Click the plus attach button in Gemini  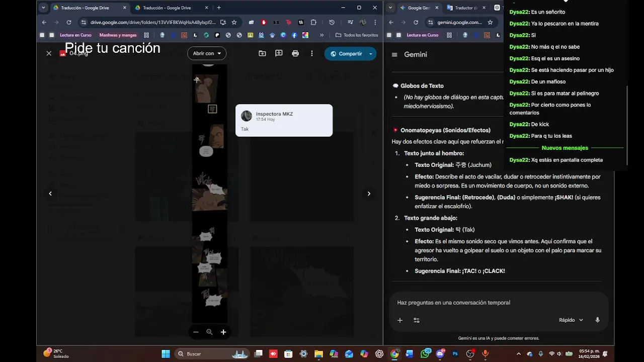click(400, 320)
